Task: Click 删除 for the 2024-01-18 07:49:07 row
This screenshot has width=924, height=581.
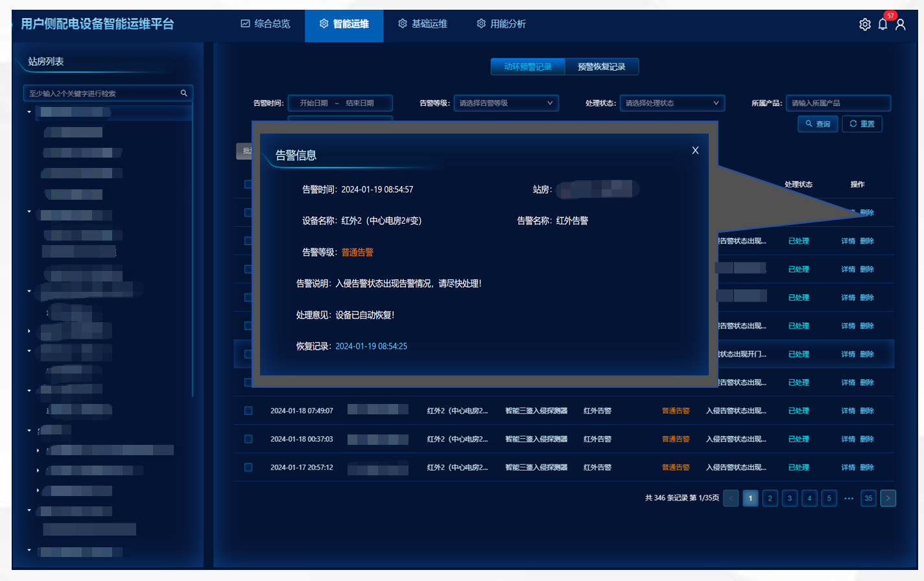Action: 867,410
